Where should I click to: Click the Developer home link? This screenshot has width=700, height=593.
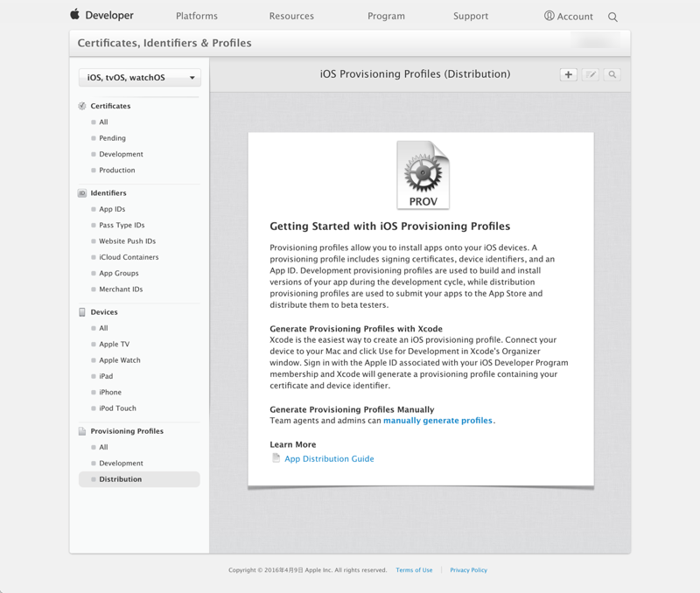(109, 15)
